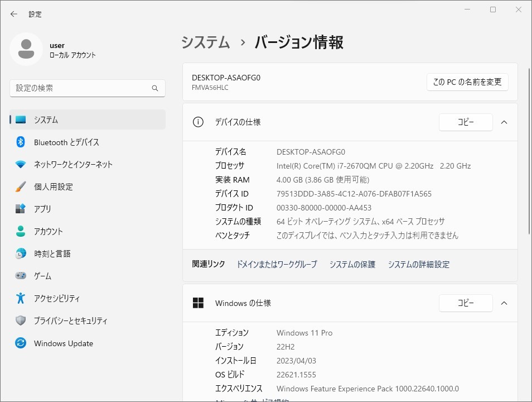Open Windows Update page
Viewport: 532px width, 402px height.
click(x=88, y=343)
